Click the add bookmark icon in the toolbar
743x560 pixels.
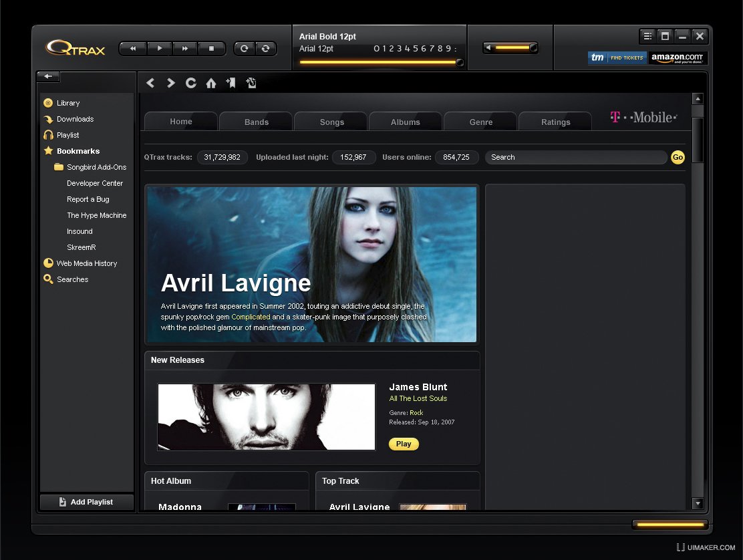click(x=231, y=83)
